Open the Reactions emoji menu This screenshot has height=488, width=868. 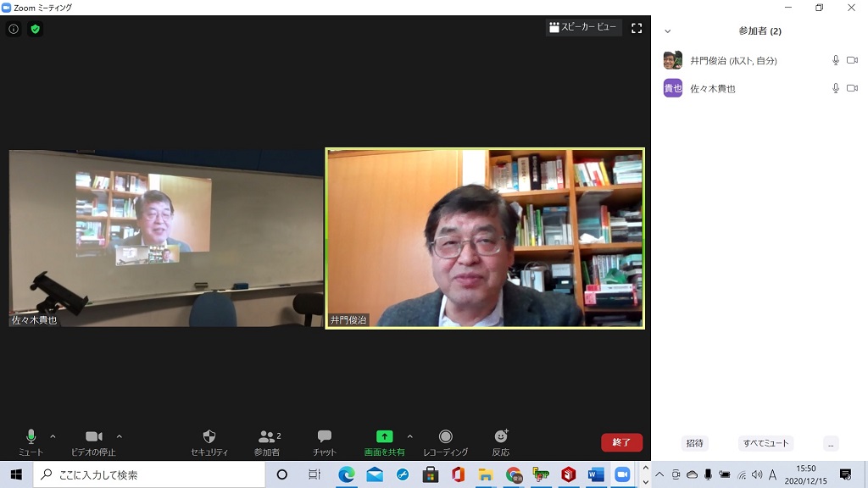(x=501, y=442)
